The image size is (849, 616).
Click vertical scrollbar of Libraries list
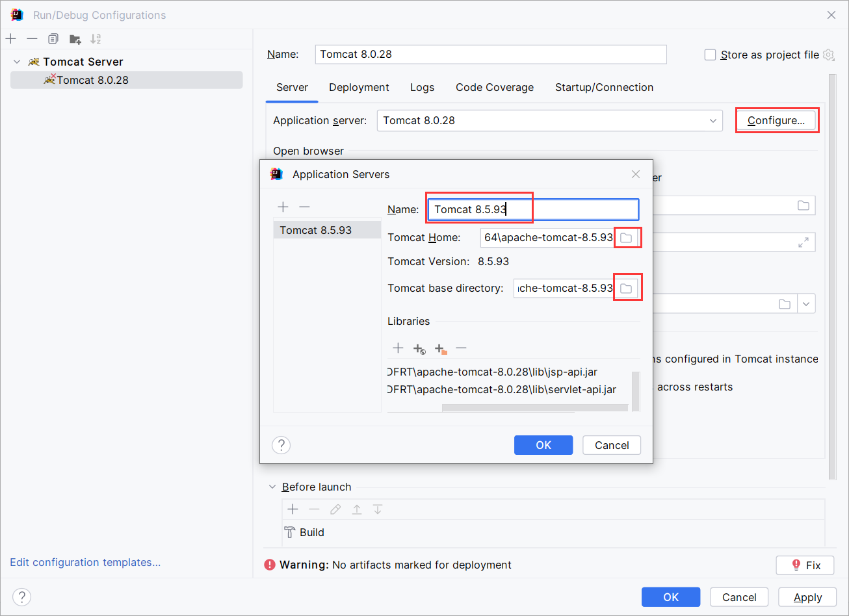pyautogui.click(x=636, y=390)
